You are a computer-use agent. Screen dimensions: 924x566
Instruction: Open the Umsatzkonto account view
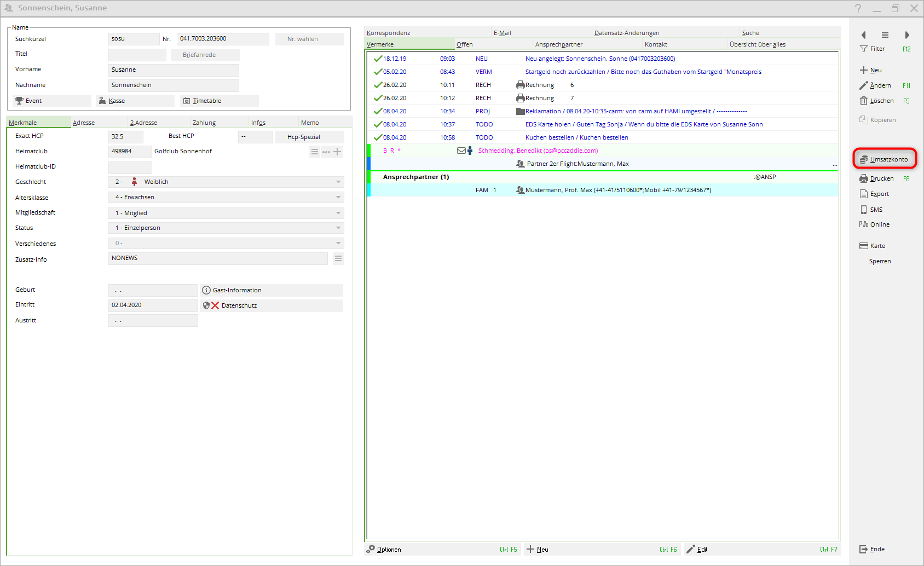point(885,159)
